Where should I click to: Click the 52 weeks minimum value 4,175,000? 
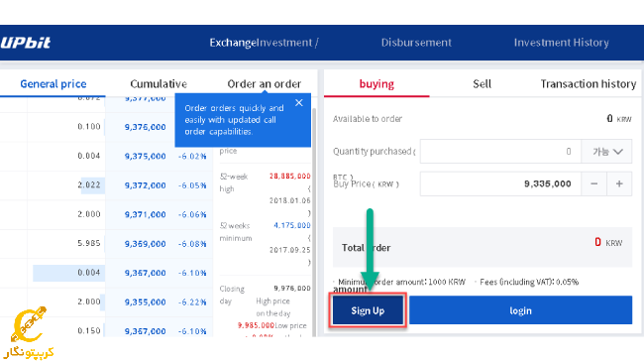pos(292,225)
